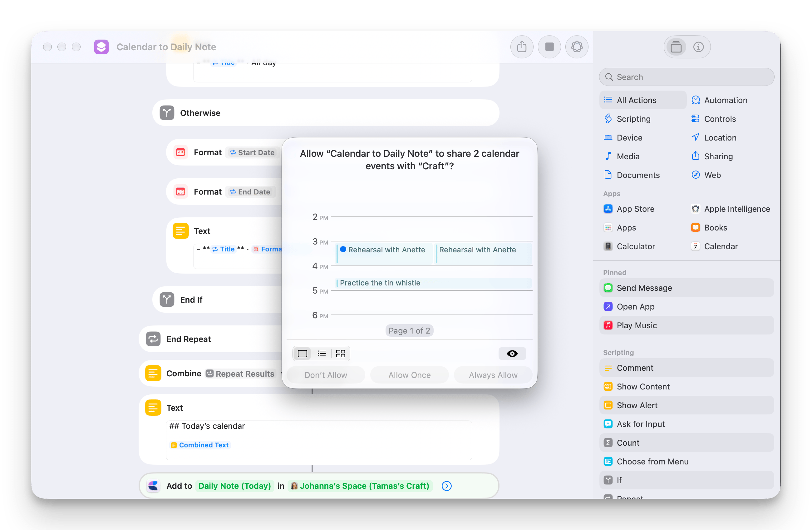
Task: Show the Action Library panel
Action: point(676,47)
